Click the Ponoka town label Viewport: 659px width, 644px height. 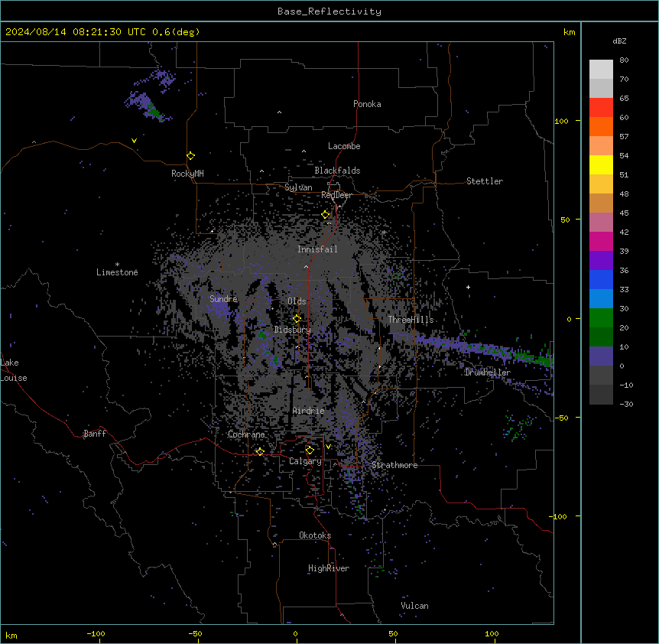tap(367, 104)
